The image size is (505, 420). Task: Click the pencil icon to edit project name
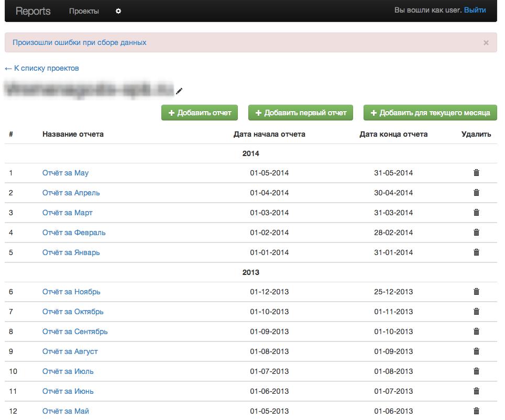pos(179,91)
